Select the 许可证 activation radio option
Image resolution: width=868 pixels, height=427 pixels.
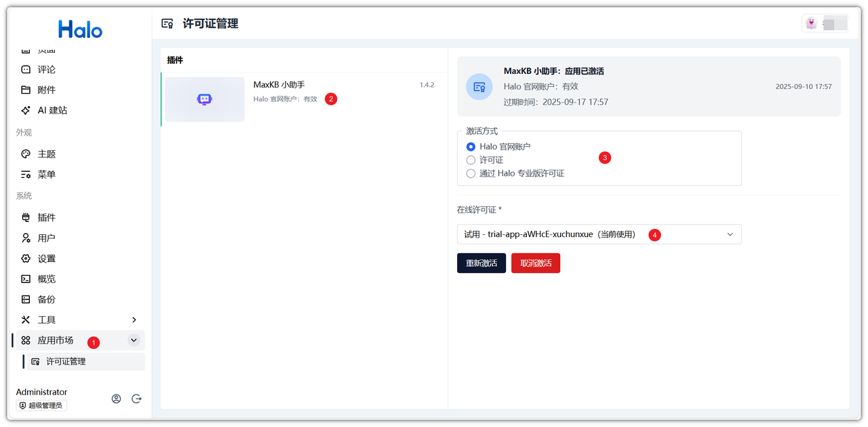(471, 160)
